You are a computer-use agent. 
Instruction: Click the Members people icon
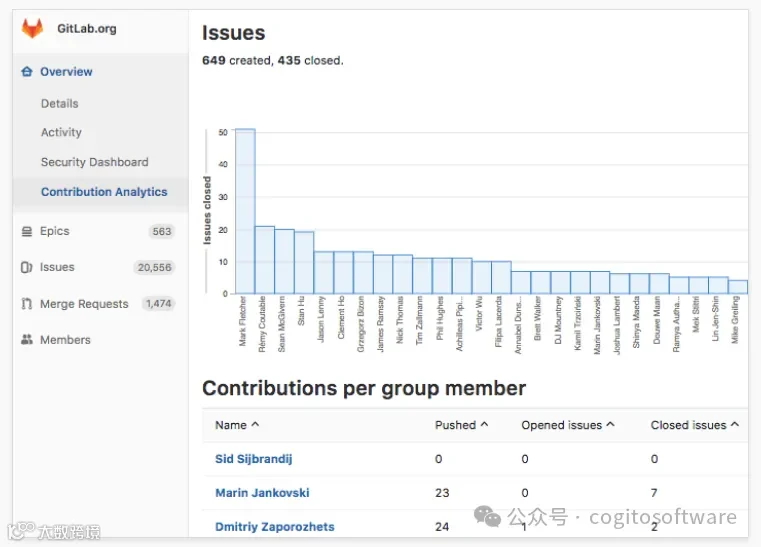27,340
